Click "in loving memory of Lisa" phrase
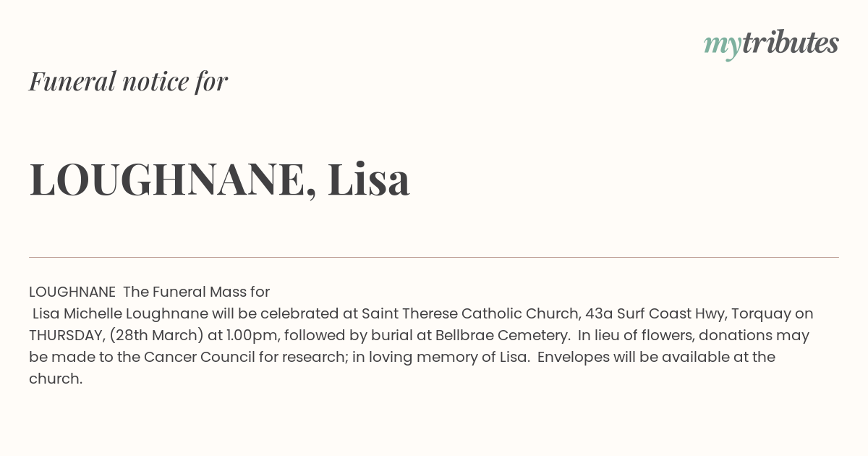Image resolution: width=868 pixels, height=456 pixels. click(440, 357)
